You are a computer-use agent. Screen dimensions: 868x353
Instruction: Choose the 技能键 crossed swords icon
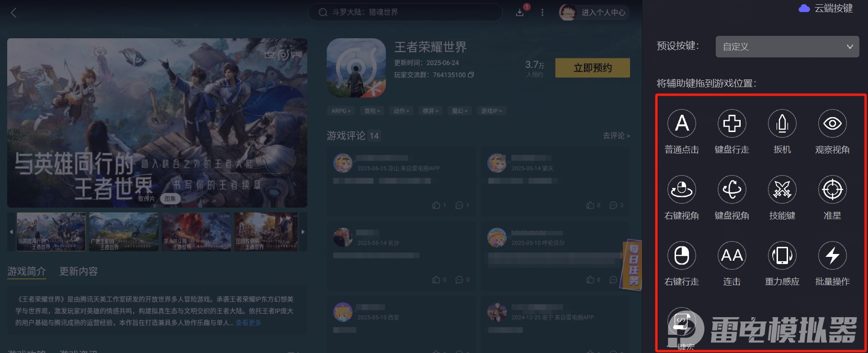point(782,189)
